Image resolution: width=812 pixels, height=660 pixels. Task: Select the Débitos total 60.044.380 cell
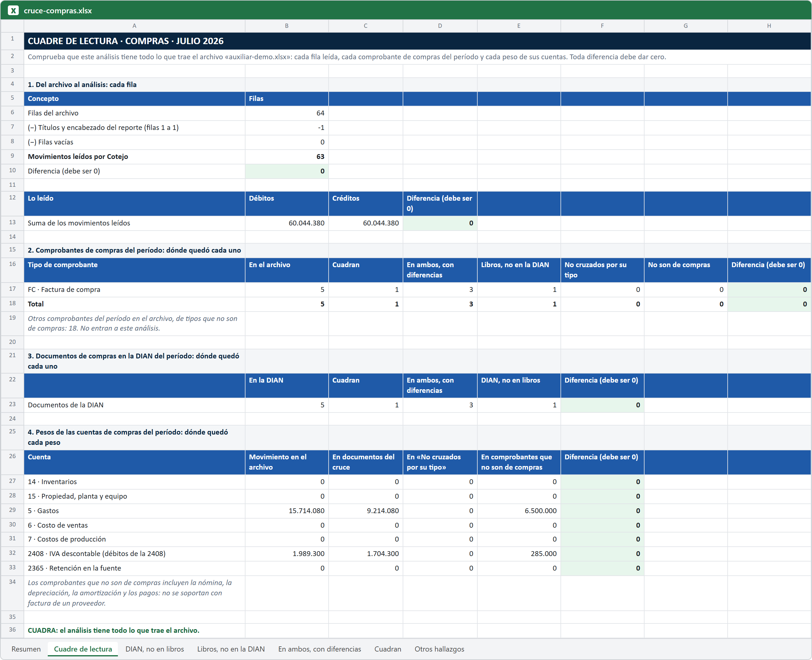point(287,223)
